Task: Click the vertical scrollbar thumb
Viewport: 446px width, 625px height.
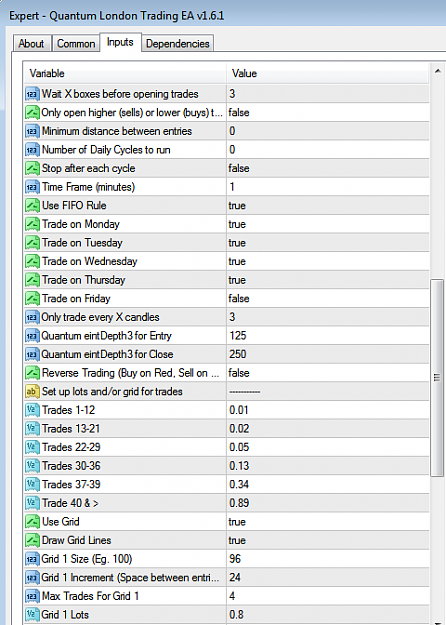Action: pyautogui.click(x=437, y=377)
